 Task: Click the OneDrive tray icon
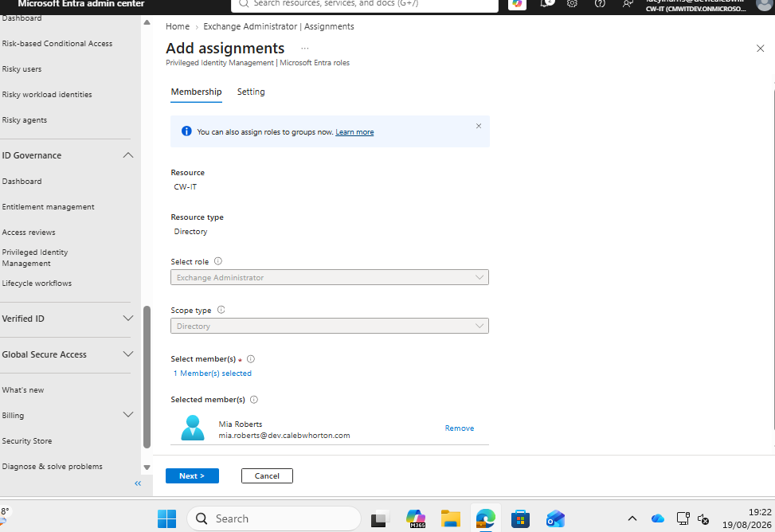657,518
